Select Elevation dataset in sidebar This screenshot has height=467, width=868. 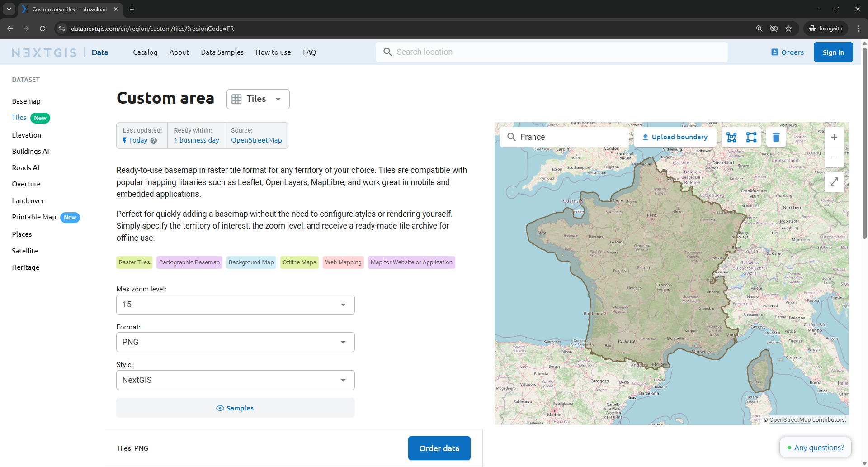click(x=27, y=135)
